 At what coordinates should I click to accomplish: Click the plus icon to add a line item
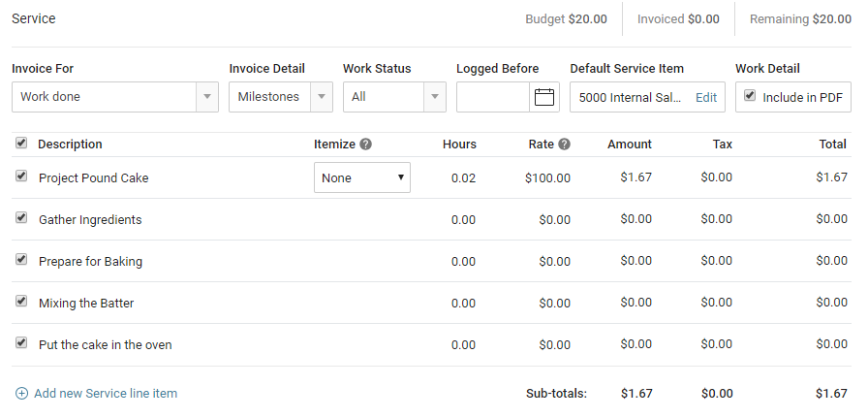[21, 394]
